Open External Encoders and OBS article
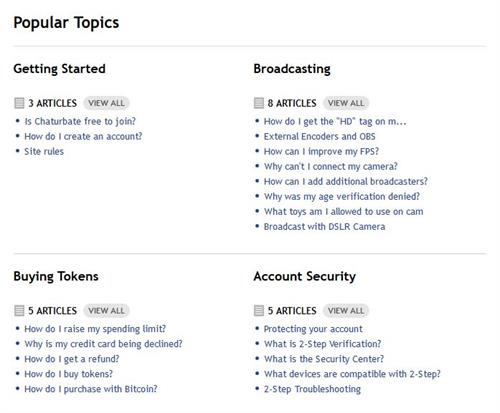This screenshot has width=500, height=413. (320, 136)
